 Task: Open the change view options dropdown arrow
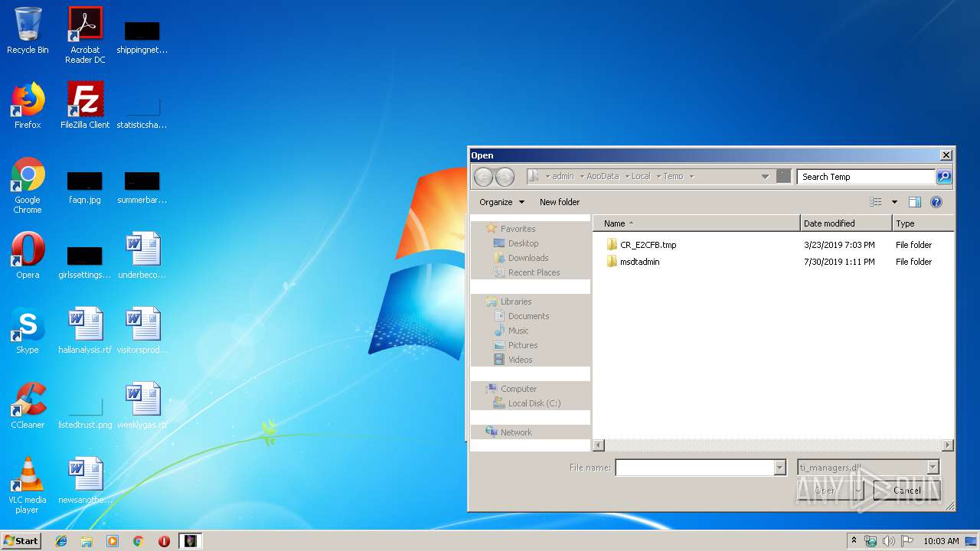coord(894,202)
